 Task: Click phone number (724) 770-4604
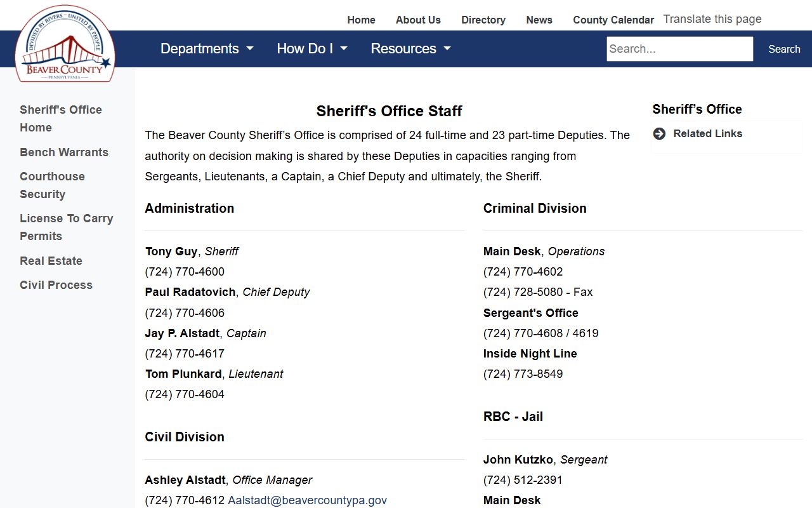pos(185,394)
